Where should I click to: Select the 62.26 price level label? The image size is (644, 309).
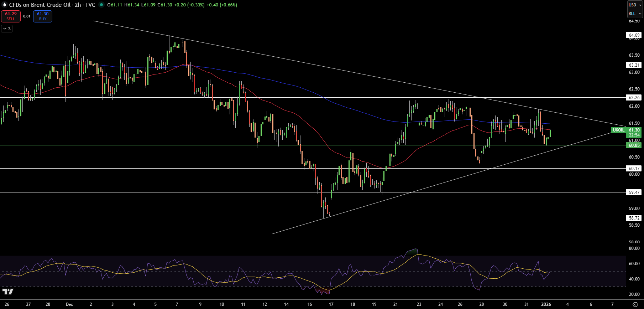click(x=634, y=98)
